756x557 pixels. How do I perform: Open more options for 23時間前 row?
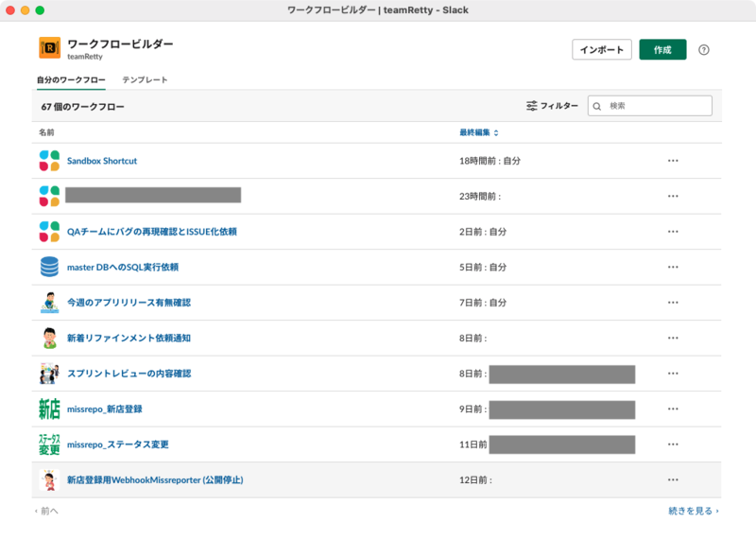[x=673, y=196]
